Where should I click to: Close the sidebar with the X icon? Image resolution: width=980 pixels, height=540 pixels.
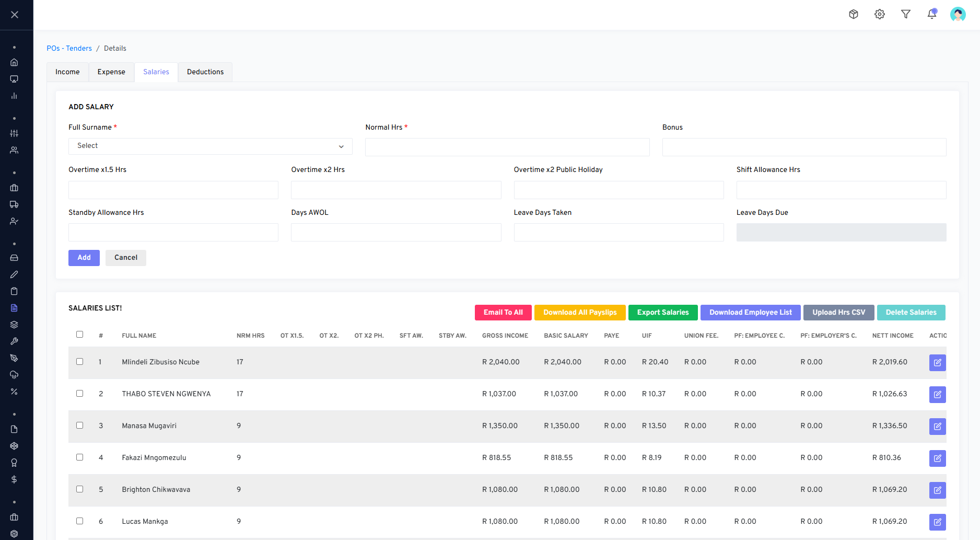pos(15,15)
